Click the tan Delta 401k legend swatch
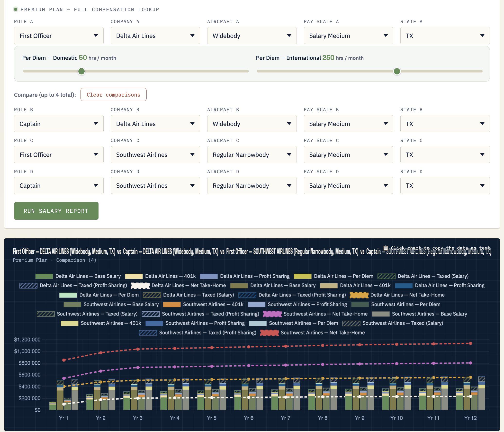 pyautogui.click(x=329, y=285)
